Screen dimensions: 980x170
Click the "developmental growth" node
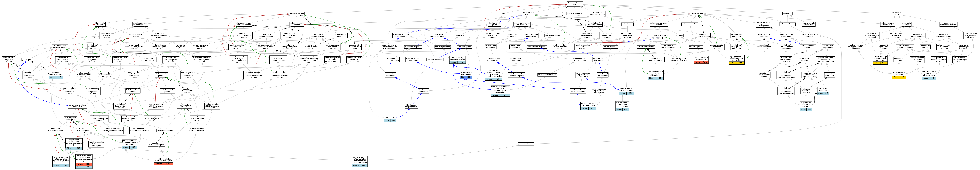[x=494, y=24]
